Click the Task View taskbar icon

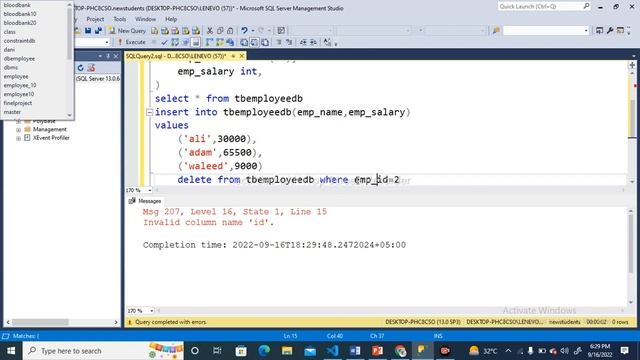pos(217,351)
